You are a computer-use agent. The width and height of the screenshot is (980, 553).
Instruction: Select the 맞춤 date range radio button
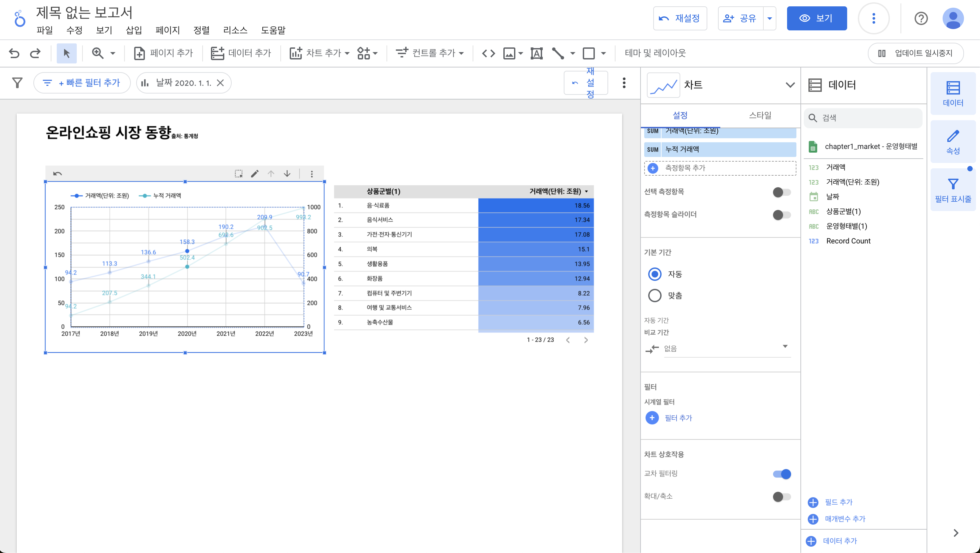click(654, 295)
